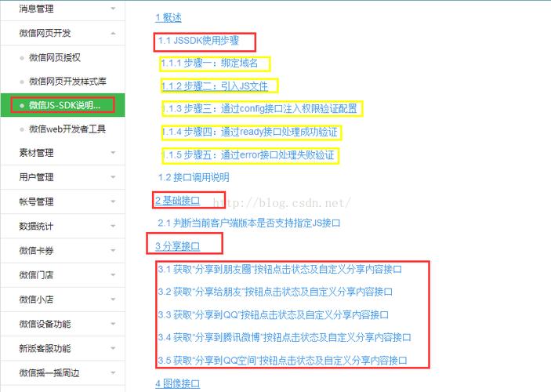
Task: Expand the 微信小店 section arrow
Action: pos(113,299)
